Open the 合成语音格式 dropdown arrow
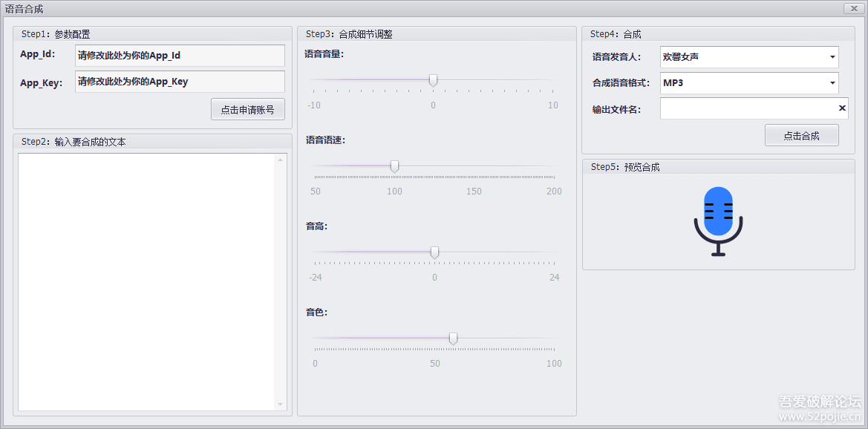This screenshot has width=868, height=429. pos(832,83)
